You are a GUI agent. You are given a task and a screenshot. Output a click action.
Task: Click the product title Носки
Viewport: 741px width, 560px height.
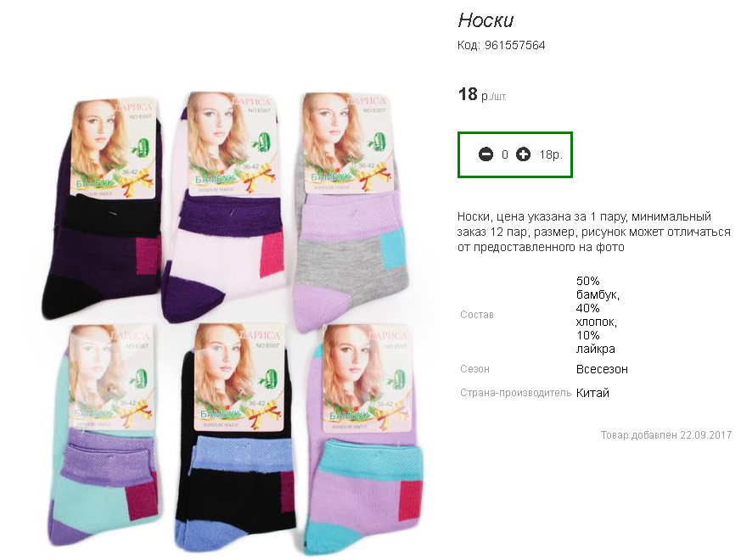pos(486,20)
